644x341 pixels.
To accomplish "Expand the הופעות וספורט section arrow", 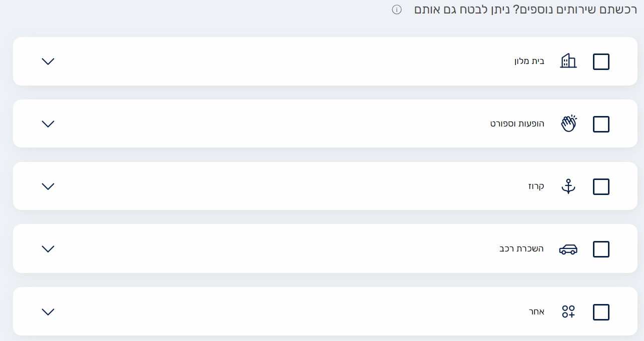I will [48, 123].
